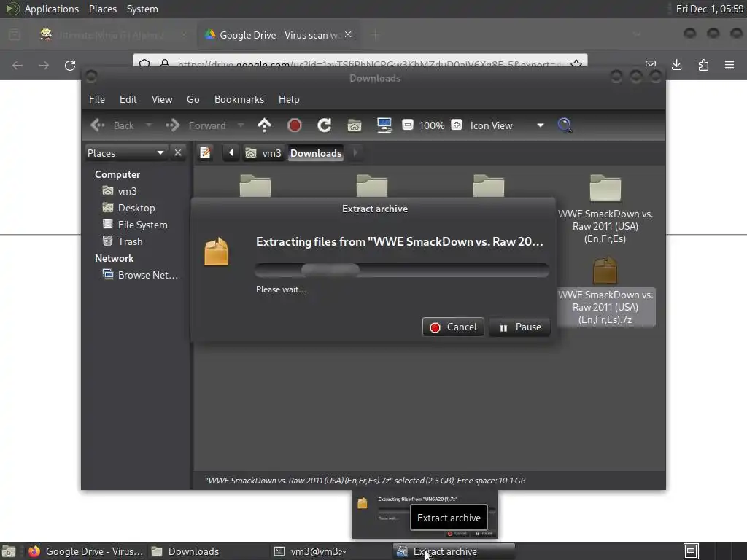This screenshot has height=560, width=747.
Task: Open the file search magnifier icon
Action: click(565, 125)
